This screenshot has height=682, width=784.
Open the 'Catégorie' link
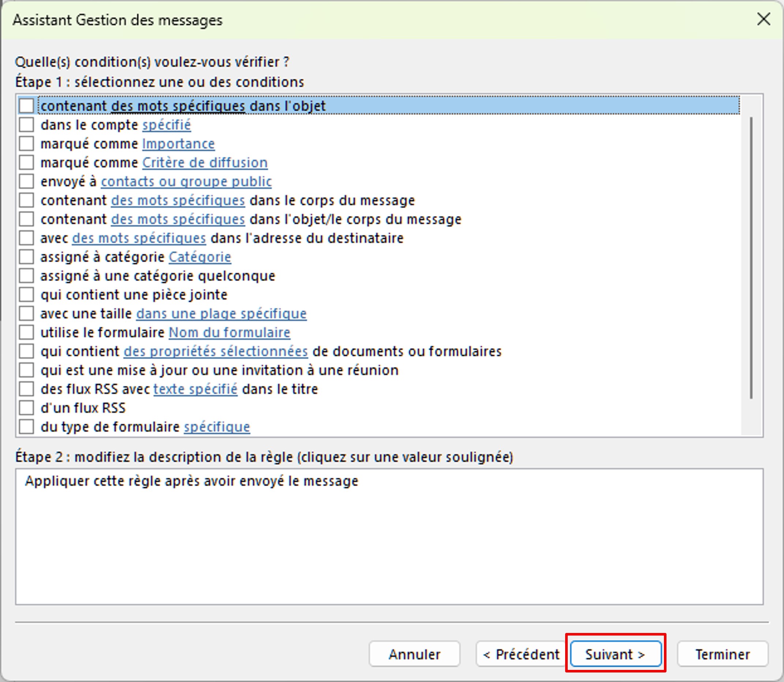pos(199,257)
